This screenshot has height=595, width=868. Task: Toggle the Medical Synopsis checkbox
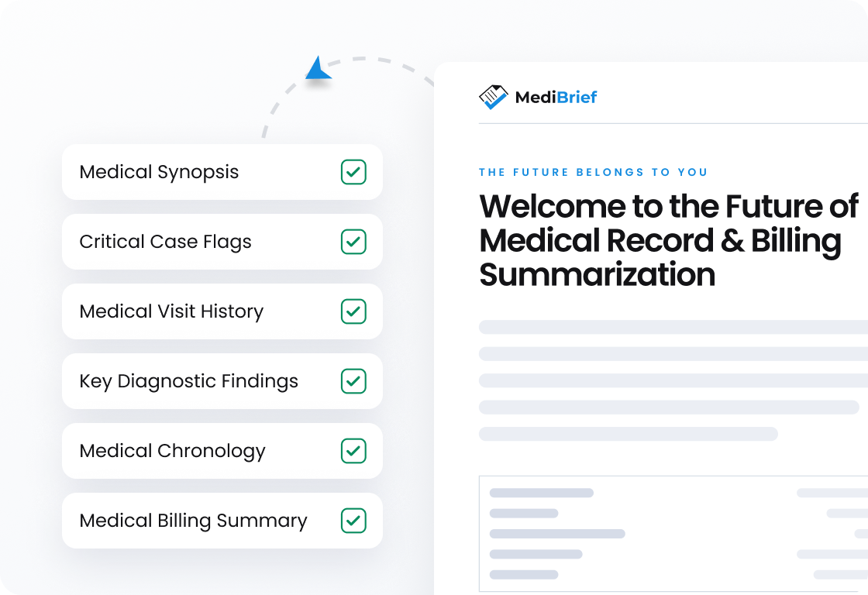(x=353, y=172)
